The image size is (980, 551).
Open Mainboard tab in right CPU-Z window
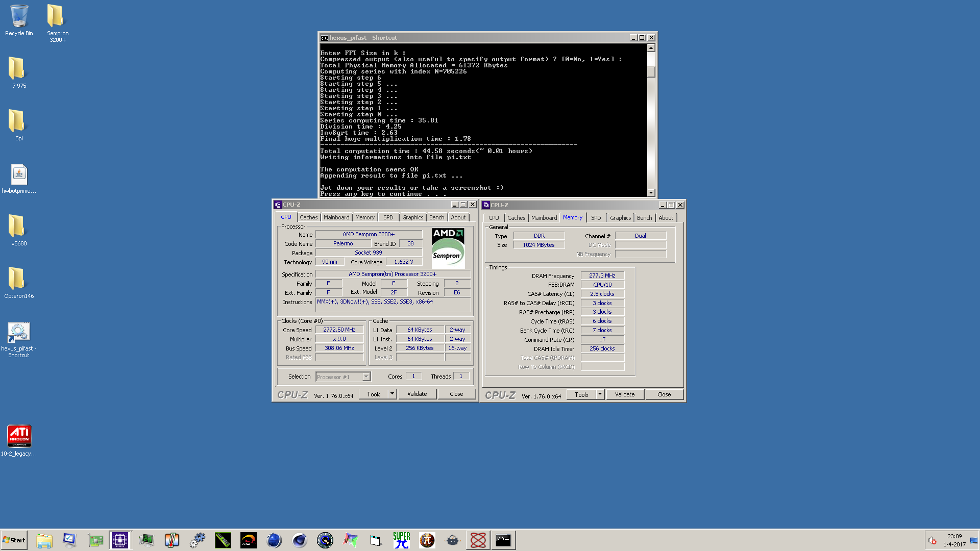pos(544,218)
